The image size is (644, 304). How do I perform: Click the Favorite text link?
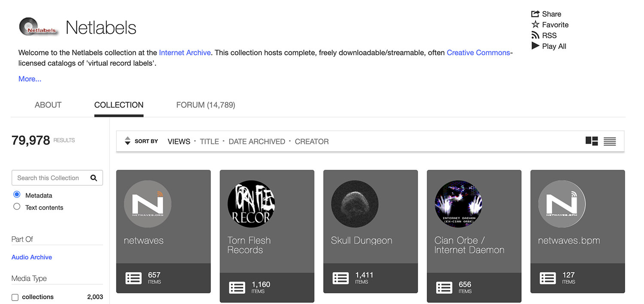[555, 25]
